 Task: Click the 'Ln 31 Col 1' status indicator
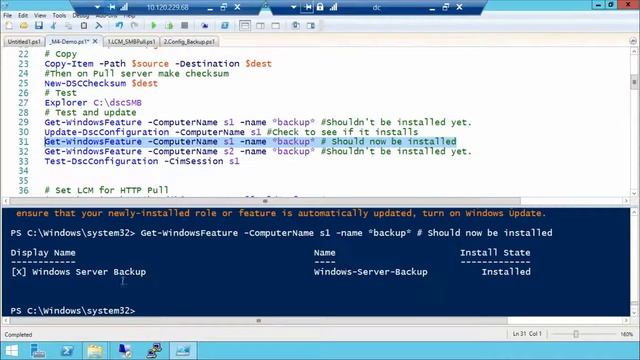click(x=527, y=334)
